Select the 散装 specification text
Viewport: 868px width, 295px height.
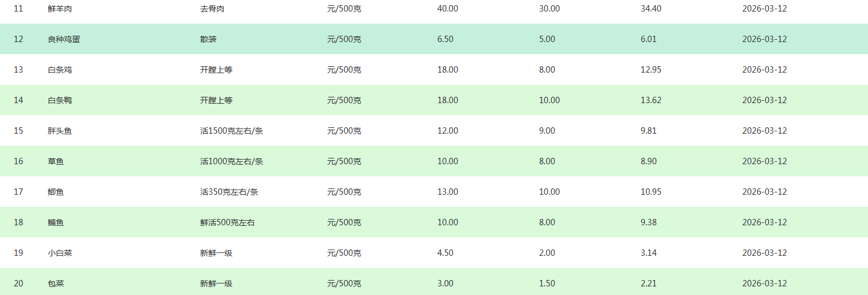click(x=208, y=39)
